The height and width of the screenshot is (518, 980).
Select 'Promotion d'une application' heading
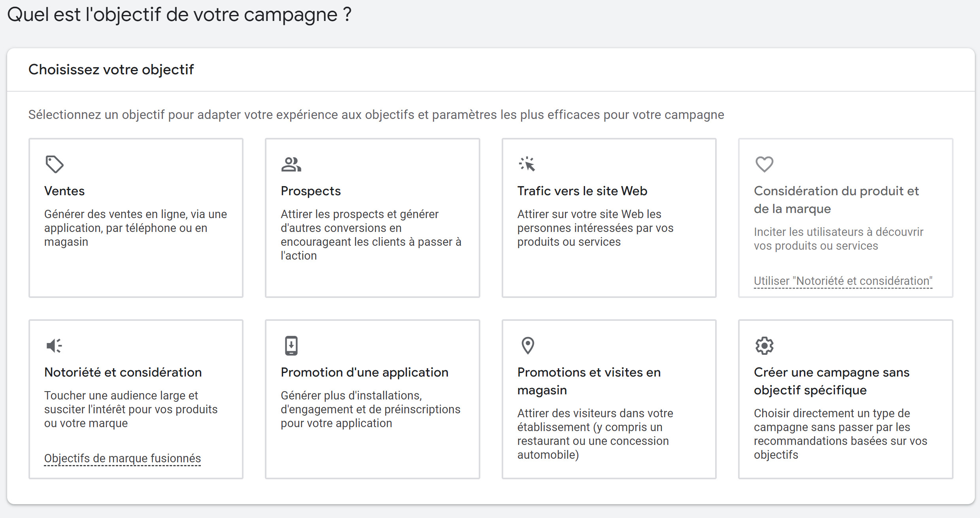pos(364,373)
